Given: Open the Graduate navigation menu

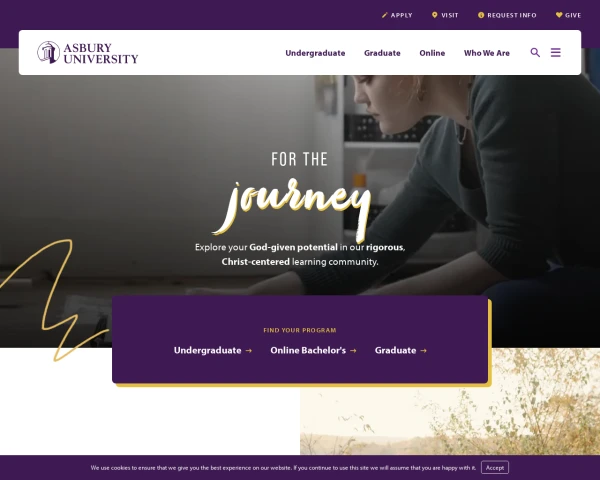Looking at the screenshot, I should [x=382, y=53].
